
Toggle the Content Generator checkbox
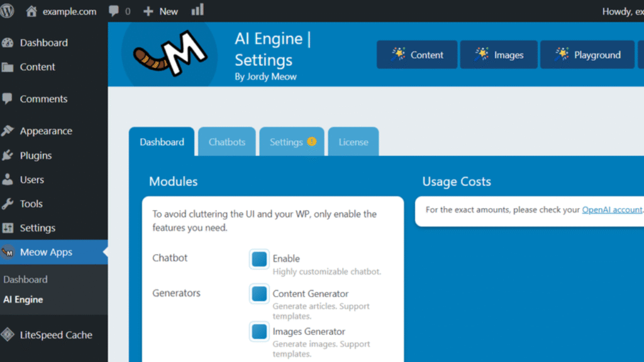pos(259,294)
